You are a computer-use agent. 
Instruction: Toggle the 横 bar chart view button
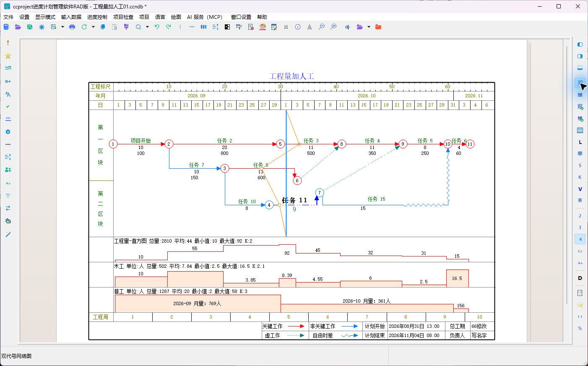point(580,95)
